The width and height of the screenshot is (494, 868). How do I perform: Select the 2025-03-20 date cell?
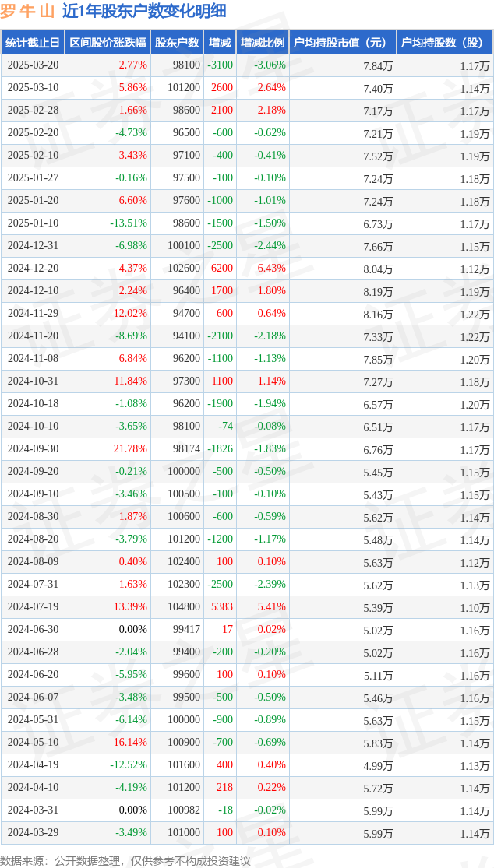pyautogui.click(x=33, y=65)
